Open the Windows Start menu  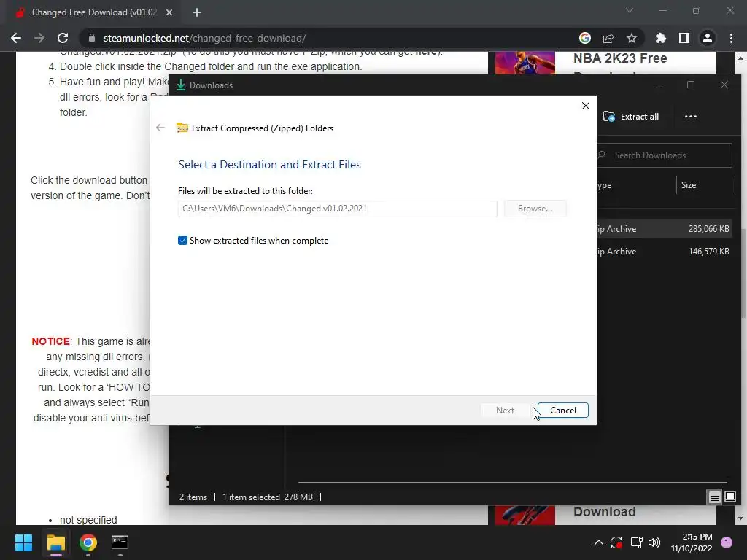click(23, 542)
